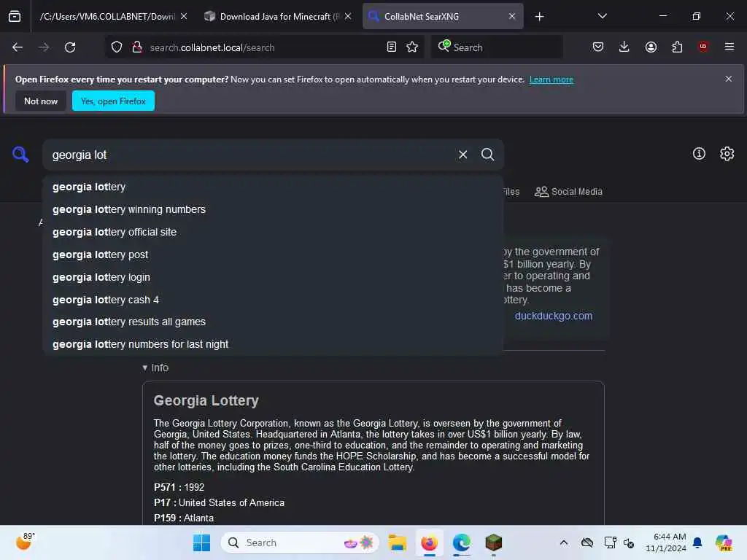Click Not now button
The image size is (747, 560).
(x=41, y=101)
